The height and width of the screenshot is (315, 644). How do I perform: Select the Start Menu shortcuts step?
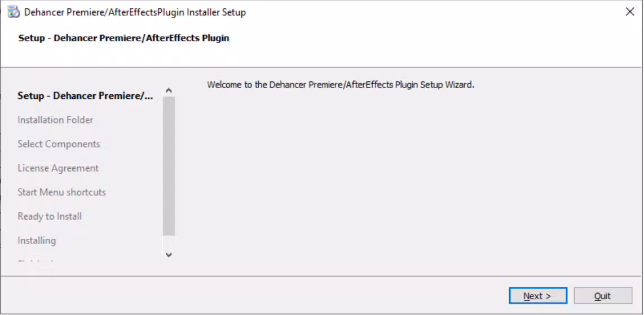click(61, 193)
